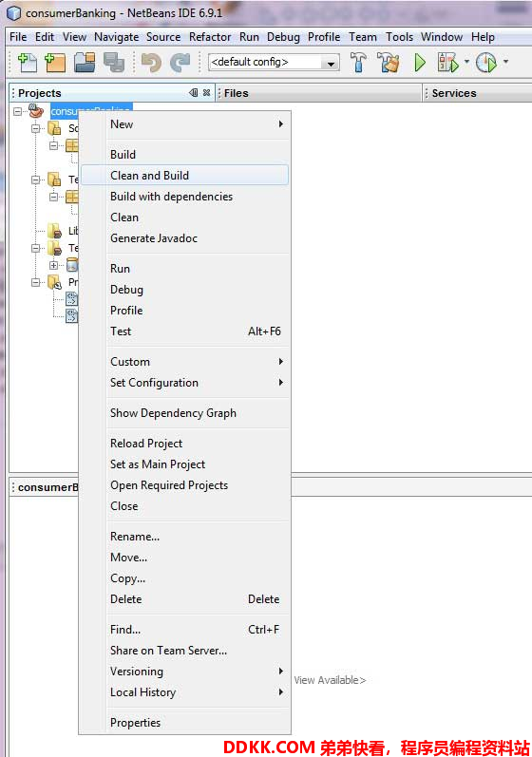The height and width of the screenshot is (757, 532).
Task: Click the Build Main Project hammer icon
Action: click(358, 63)
